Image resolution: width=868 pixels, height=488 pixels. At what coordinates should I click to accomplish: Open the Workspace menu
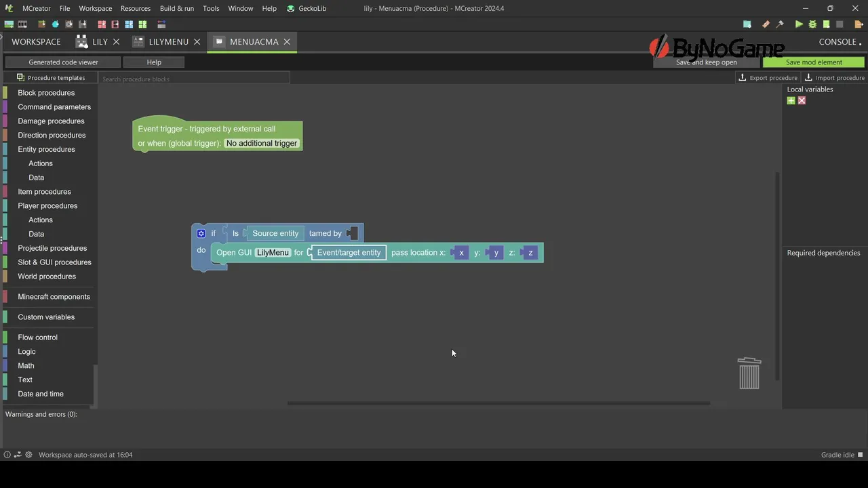tap(96, 8)
